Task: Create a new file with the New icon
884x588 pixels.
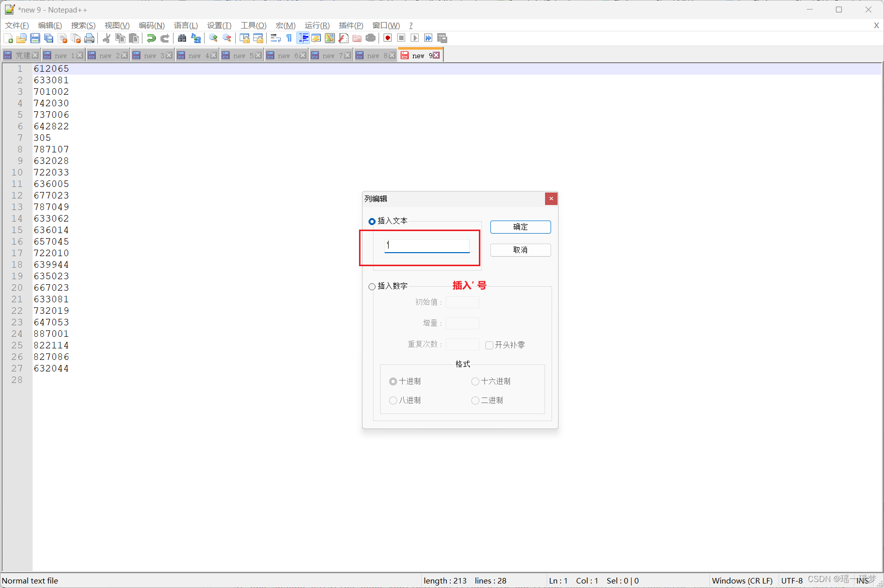Action: (8, 38)
